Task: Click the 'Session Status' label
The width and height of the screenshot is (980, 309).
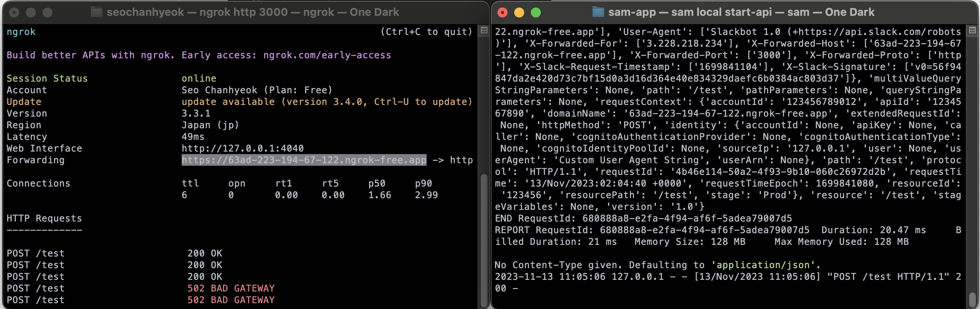Action: (x=47, y=78)
